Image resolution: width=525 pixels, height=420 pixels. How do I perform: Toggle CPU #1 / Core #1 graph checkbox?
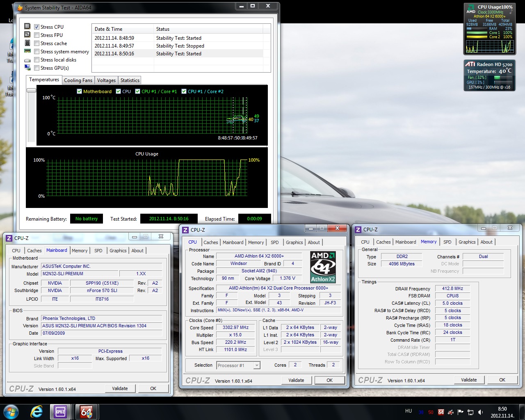138,91
